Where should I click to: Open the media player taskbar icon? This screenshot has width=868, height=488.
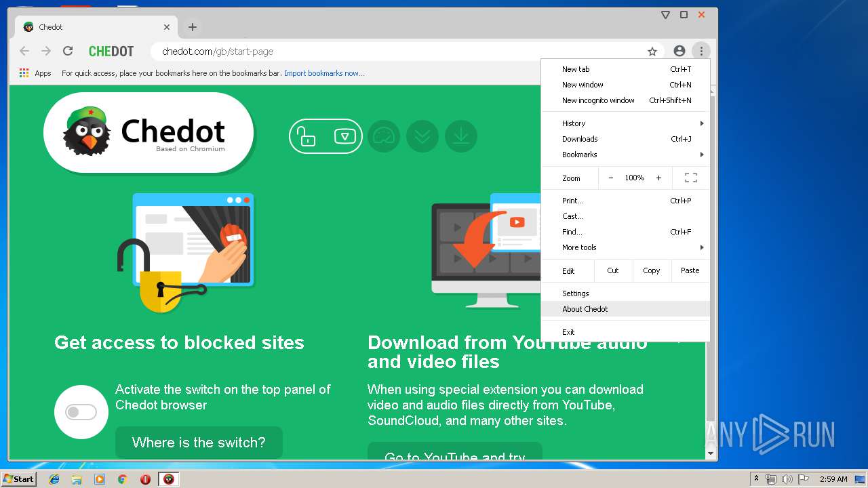[x=100, y=479]
